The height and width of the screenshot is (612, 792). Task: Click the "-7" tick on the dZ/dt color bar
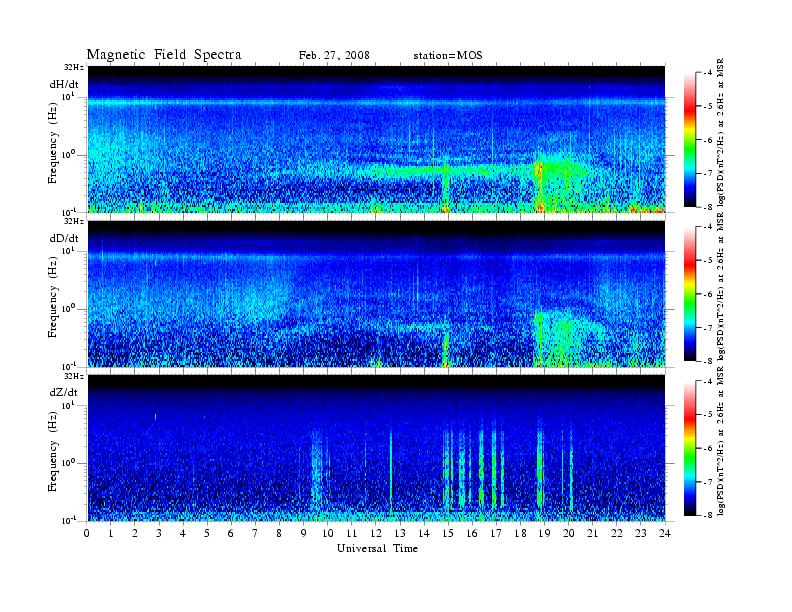[708, 482]
